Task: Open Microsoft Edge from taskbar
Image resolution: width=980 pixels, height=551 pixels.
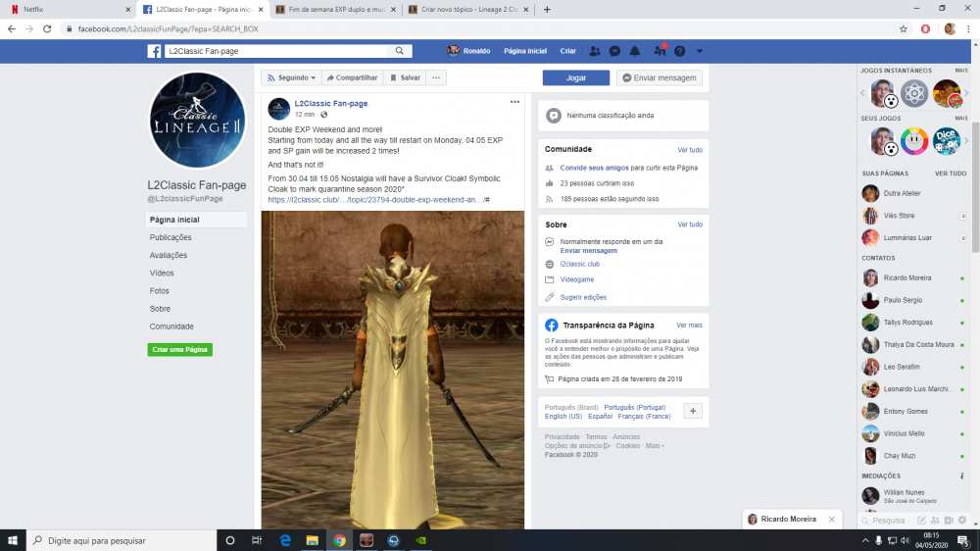Action: (x=285, y=540)
